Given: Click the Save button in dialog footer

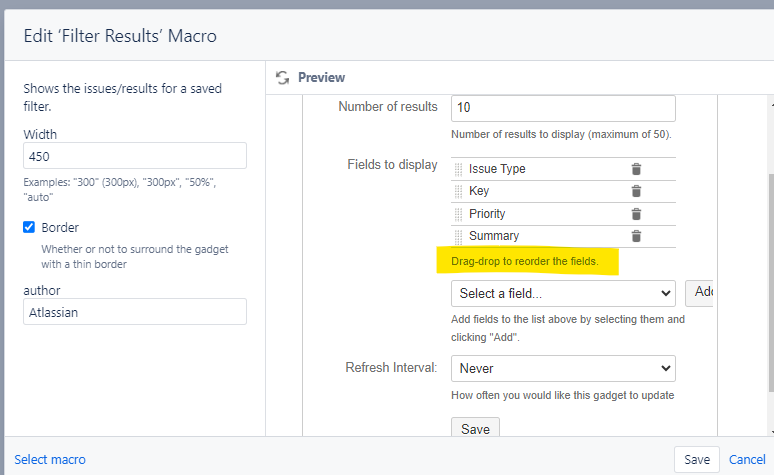Looking at the screenshot, I should click(x=697, y=460).
